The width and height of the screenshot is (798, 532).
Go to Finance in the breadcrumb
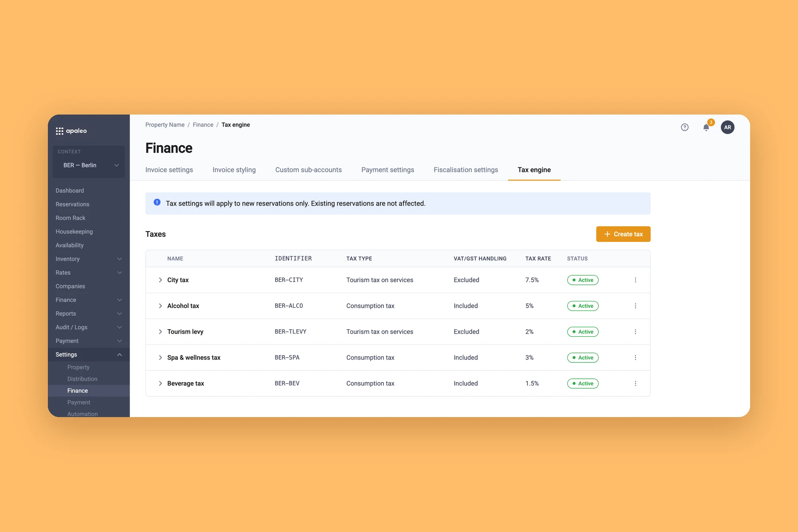[x=203, y=125]
